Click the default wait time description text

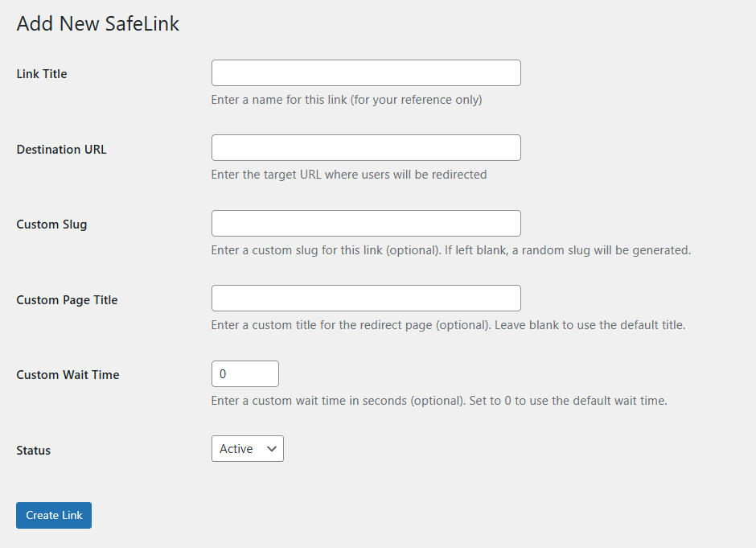coord(439,401)
